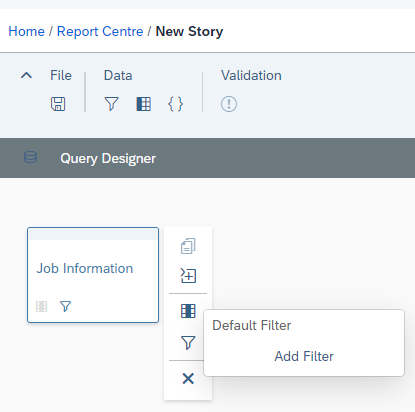Select the Job Information table card
This screenshot has height=412, width=415.
coord(93,275)
